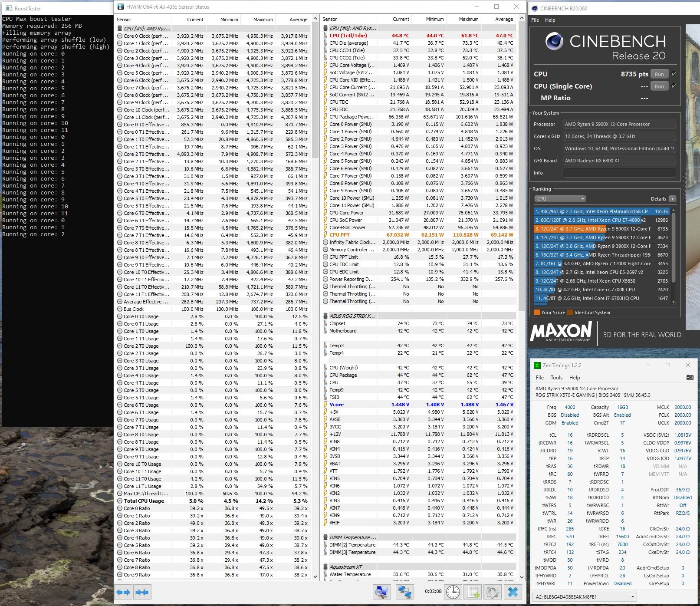Select the Intel Xeon Platinum 8168 ranking entry
The height and width of the screenshot is (606, 700).
[601, 211]
